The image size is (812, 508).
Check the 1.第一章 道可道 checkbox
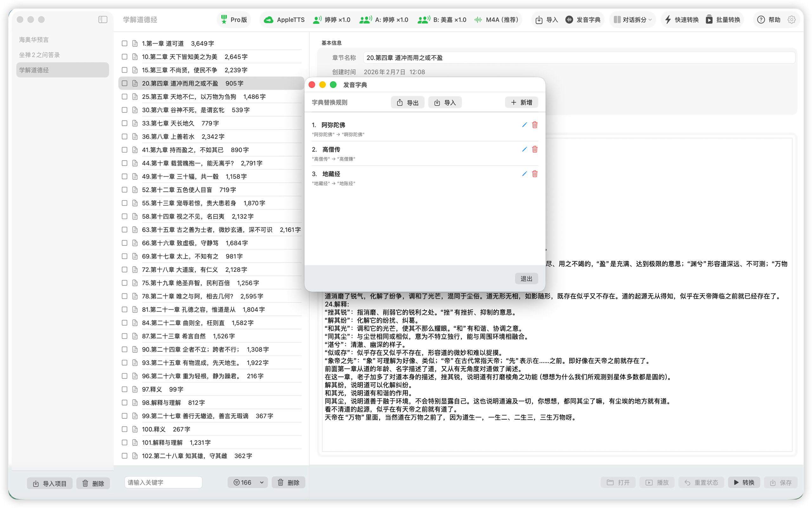[124, 43]
